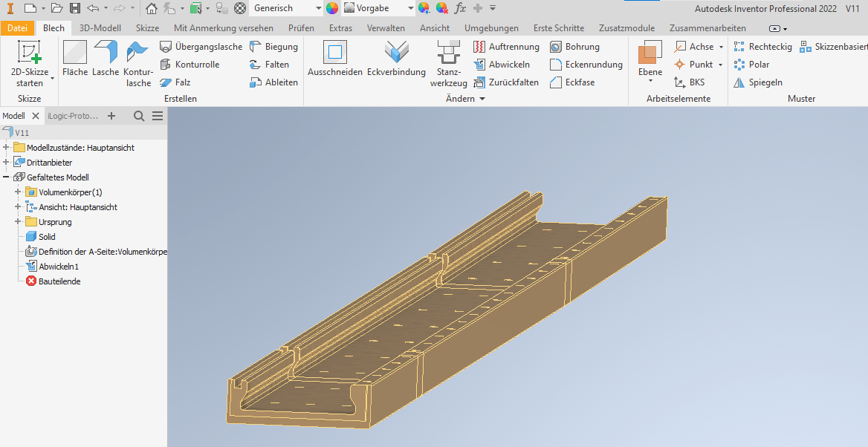868x447 pixels.
Task: Expand the Ursprung folder in the model tree
Action: 16,221
